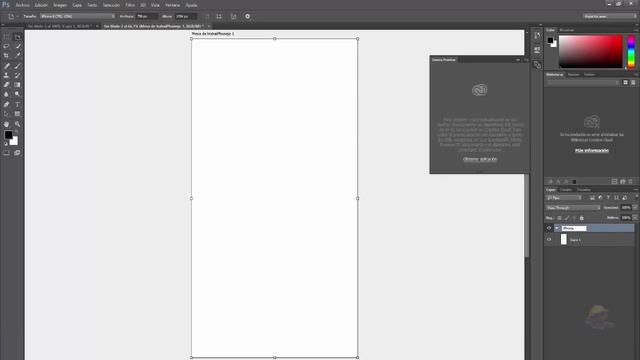Select the Pen tool
Screen dimensions: 640x360
point(7,104)
